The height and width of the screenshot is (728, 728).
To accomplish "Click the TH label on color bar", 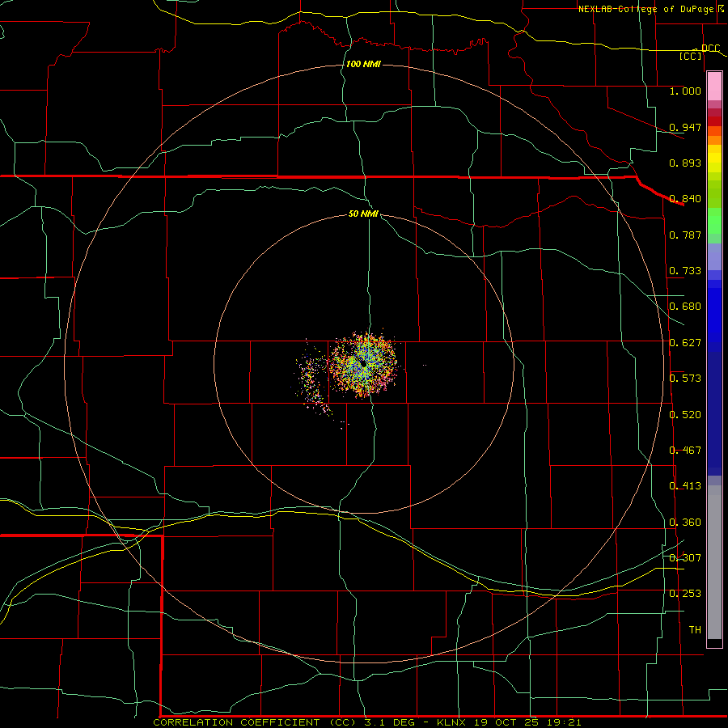I will tap(695, 630).
